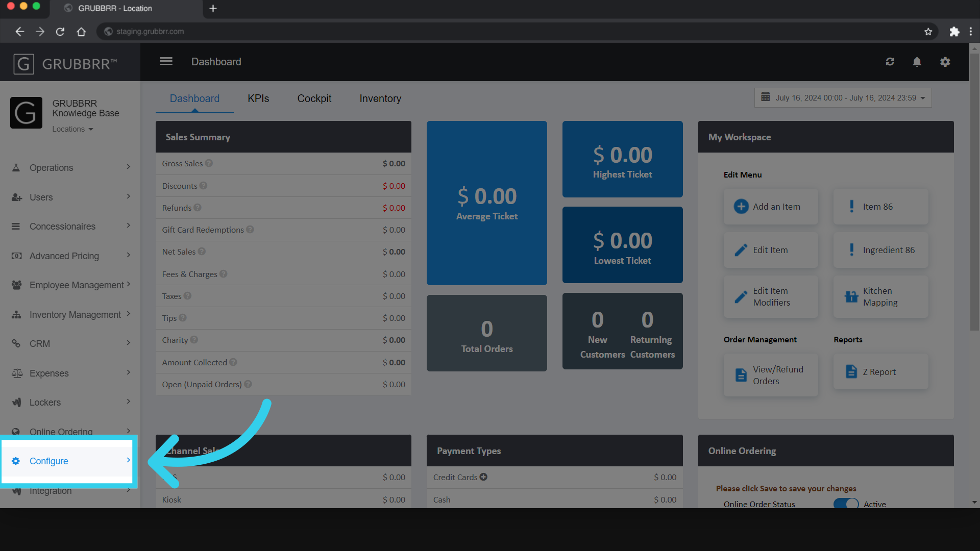Expand Credit Cards plus icon
The width and height of the screenshot is (980, 551).
pyautogui.click(x=483, y=477)
